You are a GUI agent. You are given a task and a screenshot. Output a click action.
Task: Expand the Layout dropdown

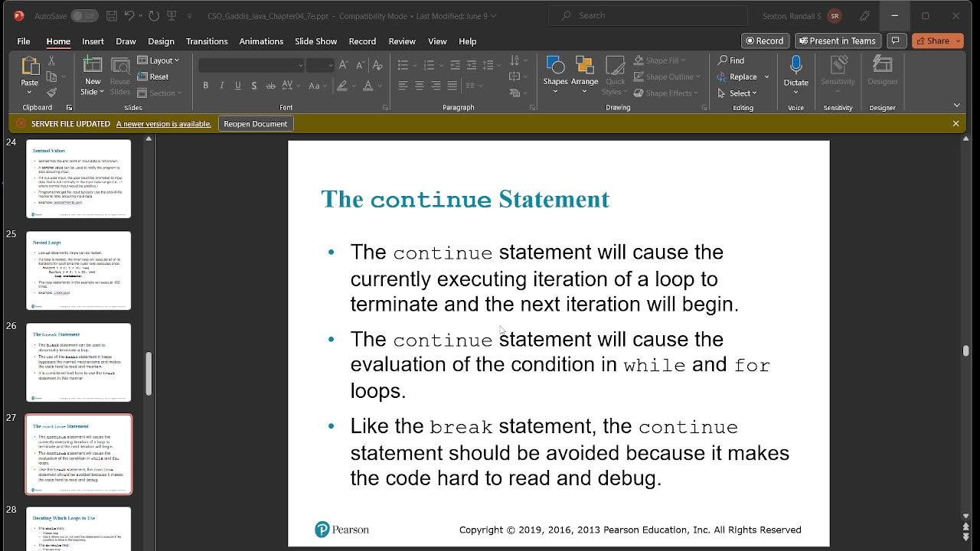coord(158,60)
